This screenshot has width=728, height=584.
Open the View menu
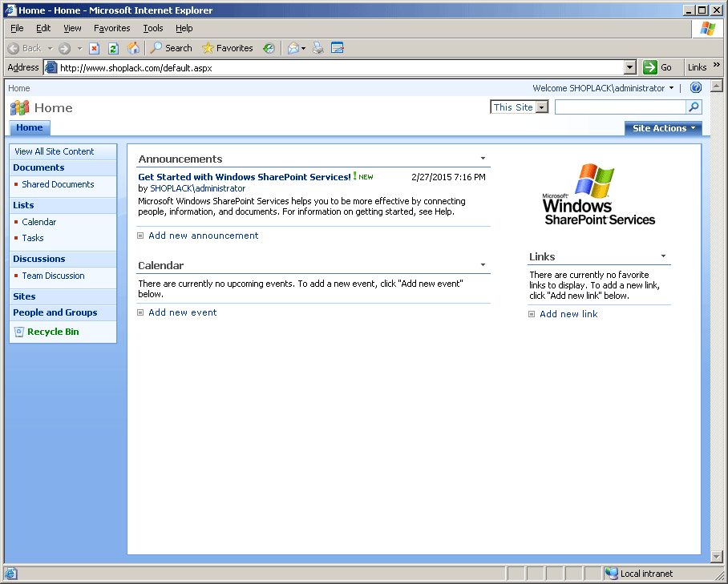click(72, 28)
